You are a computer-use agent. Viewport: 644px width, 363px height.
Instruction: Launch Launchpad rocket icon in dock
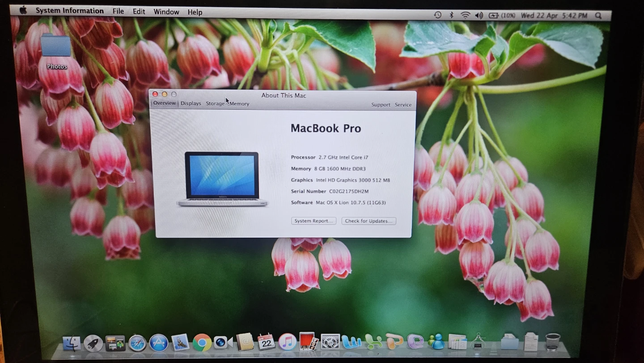[93, 343]
